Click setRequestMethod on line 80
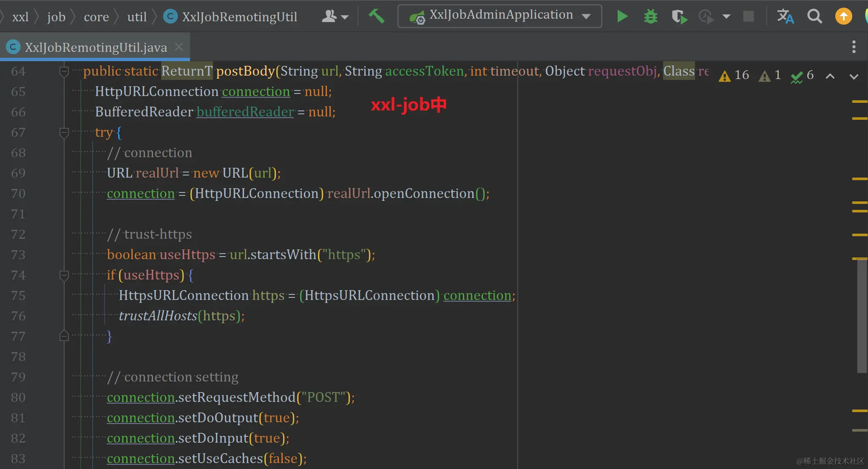This screenshot has height=469, width=868. point(237,397)
